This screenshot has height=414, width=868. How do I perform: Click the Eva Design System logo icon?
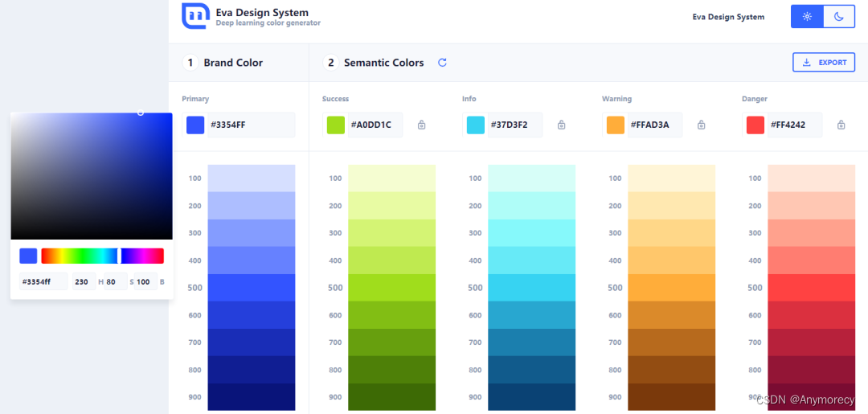196,15
